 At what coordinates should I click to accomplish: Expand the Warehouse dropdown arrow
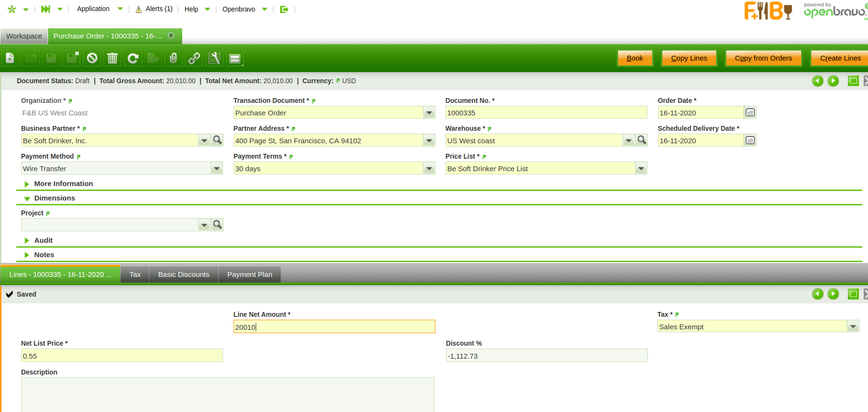point(628,141)
